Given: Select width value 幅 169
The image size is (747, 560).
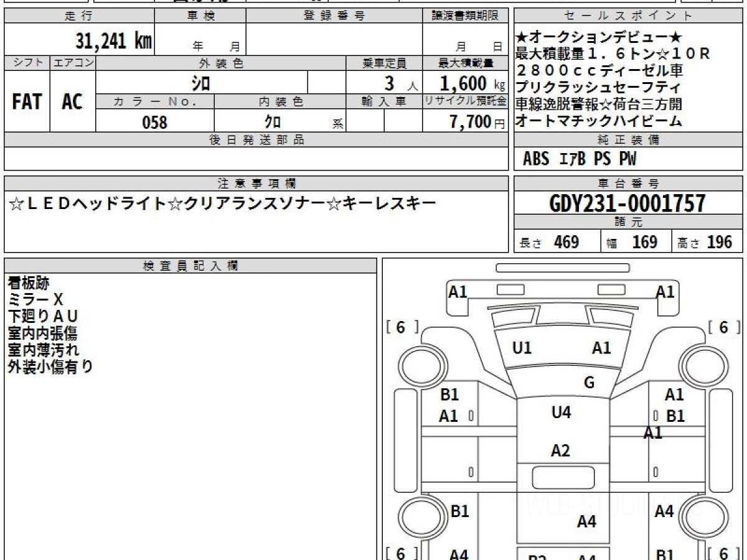Looking at the screenshot, I should [x=632, y=242].
